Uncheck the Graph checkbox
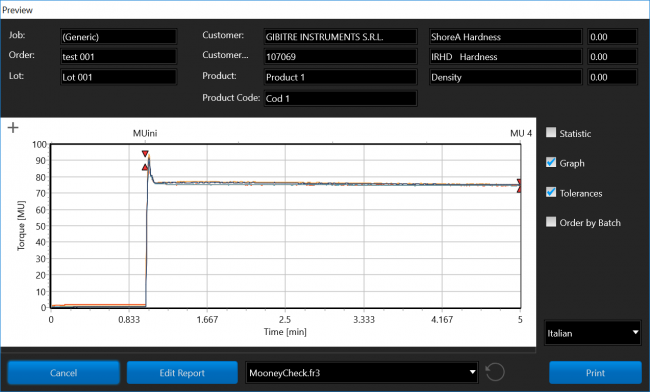 pos(551,162)
